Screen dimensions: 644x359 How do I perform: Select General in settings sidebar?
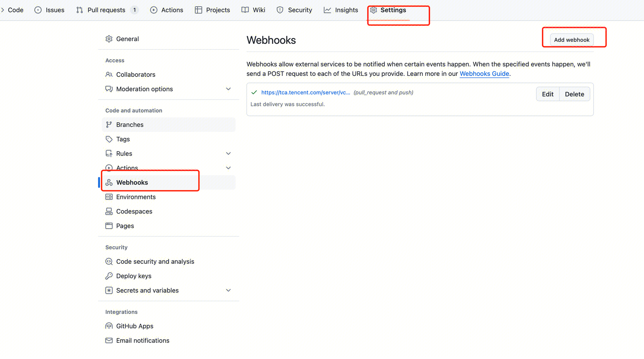(x=169, y=39)
